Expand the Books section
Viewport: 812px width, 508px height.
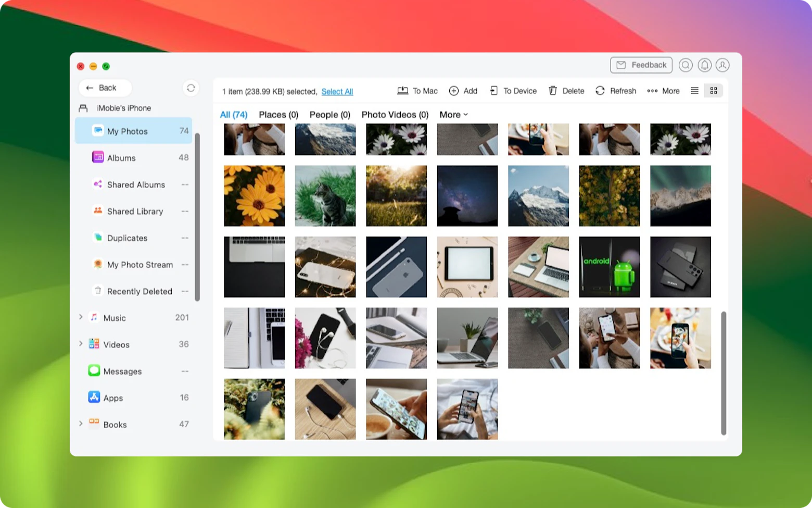tap(81, 424)
